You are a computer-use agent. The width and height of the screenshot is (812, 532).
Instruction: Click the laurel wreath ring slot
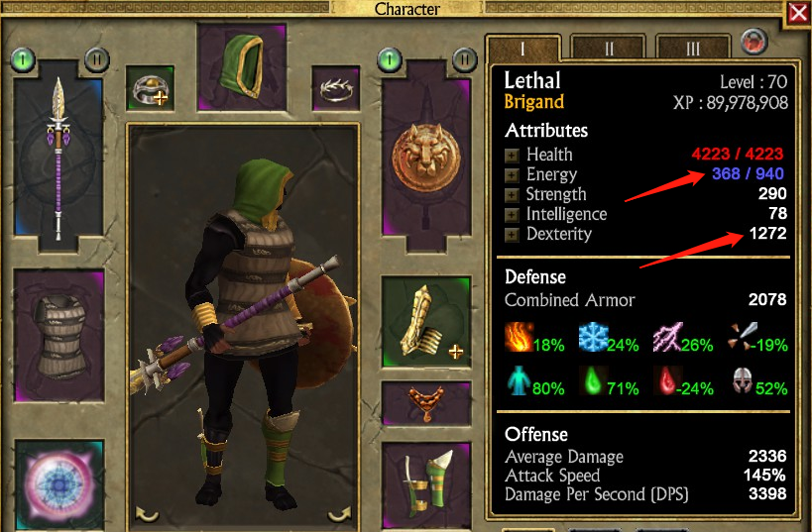click(x=336, y=88)
